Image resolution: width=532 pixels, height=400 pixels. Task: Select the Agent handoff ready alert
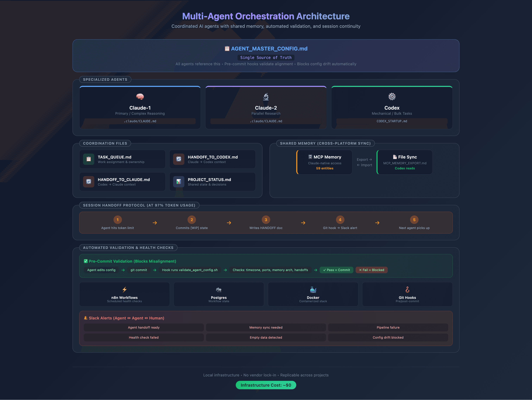144,327
